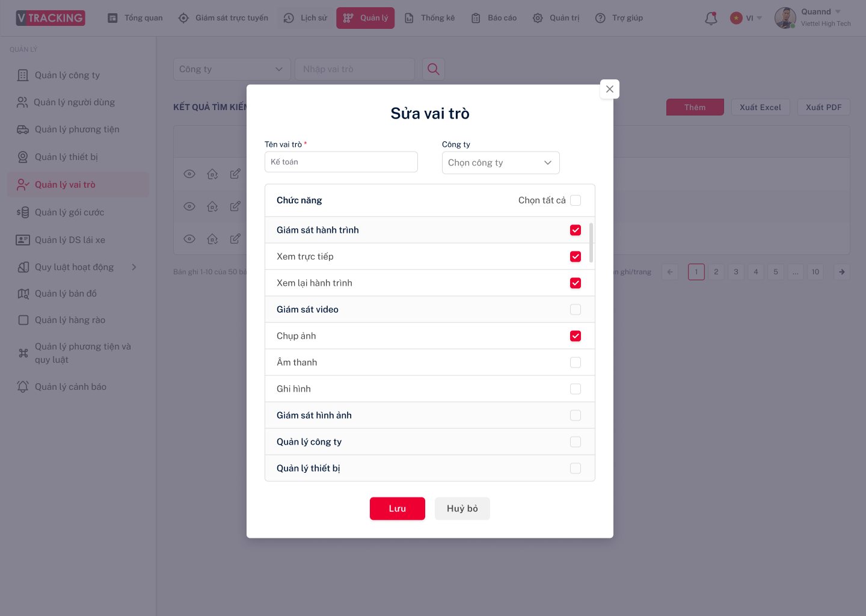Click the function list scrollbar thumb

point(591,243)
